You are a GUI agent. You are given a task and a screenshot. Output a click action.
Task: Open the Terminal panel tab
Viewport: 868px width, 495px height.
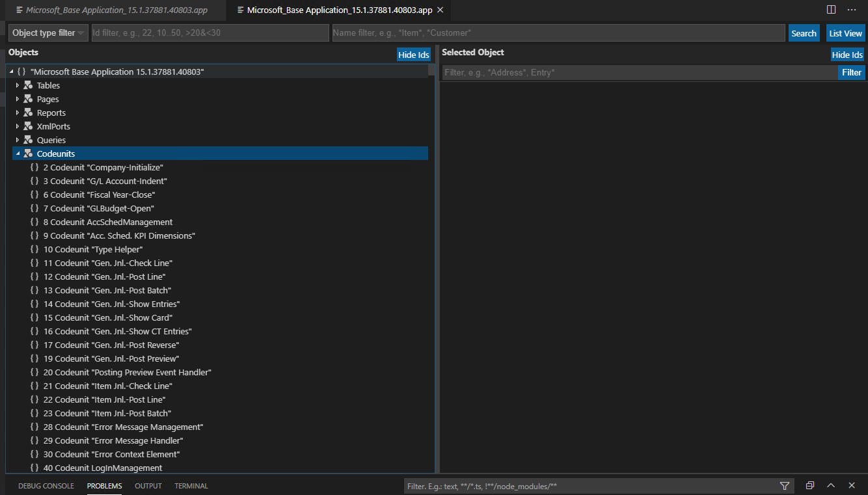pyautogui.click(x=191, y=486)
